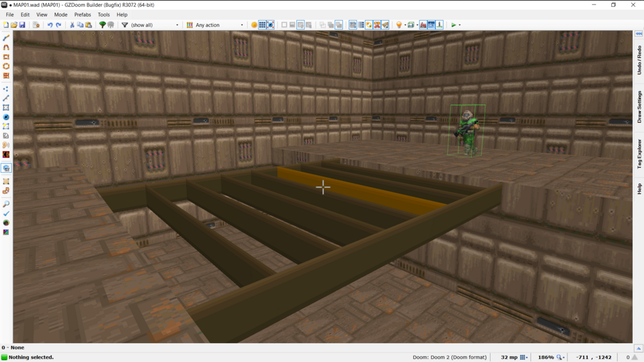
Task: Select the Draw Ellipse tool
Action: tap(6, 66)
